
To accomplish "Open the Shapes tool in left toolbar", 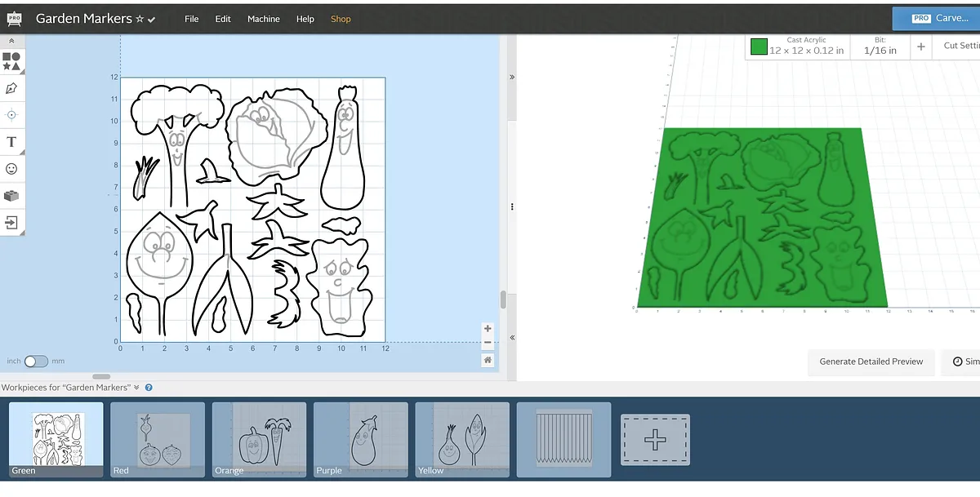I will click(x=11, y=61).
